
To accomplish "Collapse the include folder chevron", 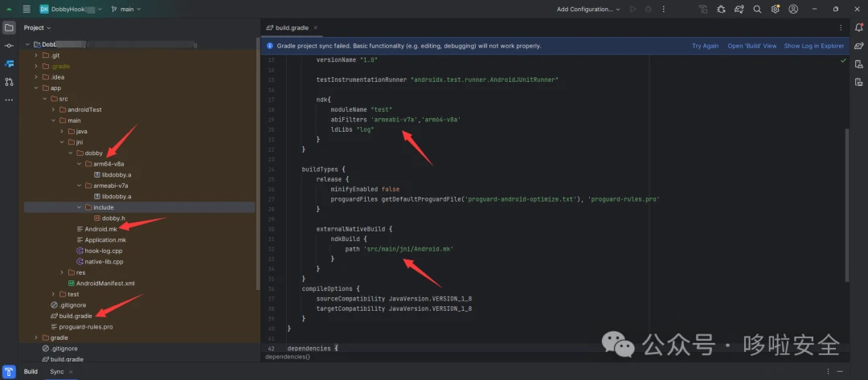I will 80,207.
